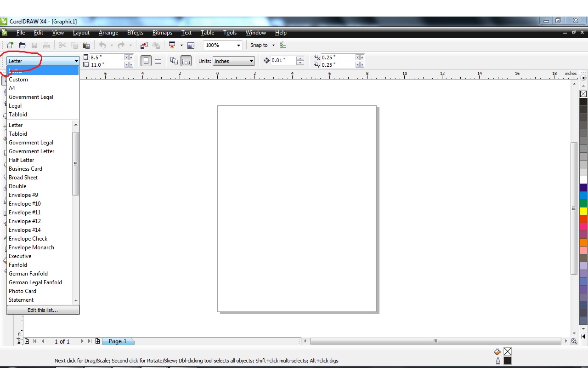Image resolution: width=588 pixels, height=368 pixels.
Task: Click the Paste clipboard icon
Action: coord(86,45)
